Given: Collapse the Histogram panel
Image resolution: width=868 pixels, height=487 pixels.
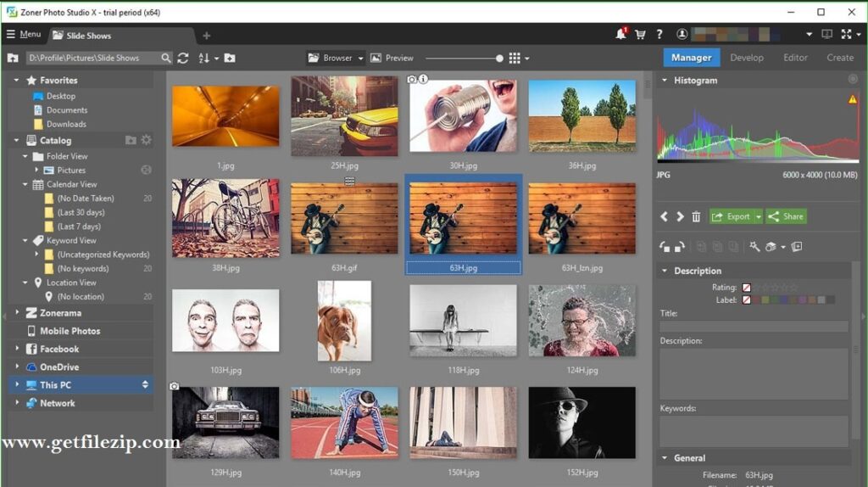Looking at the screenshot, I should pos(665,81).
